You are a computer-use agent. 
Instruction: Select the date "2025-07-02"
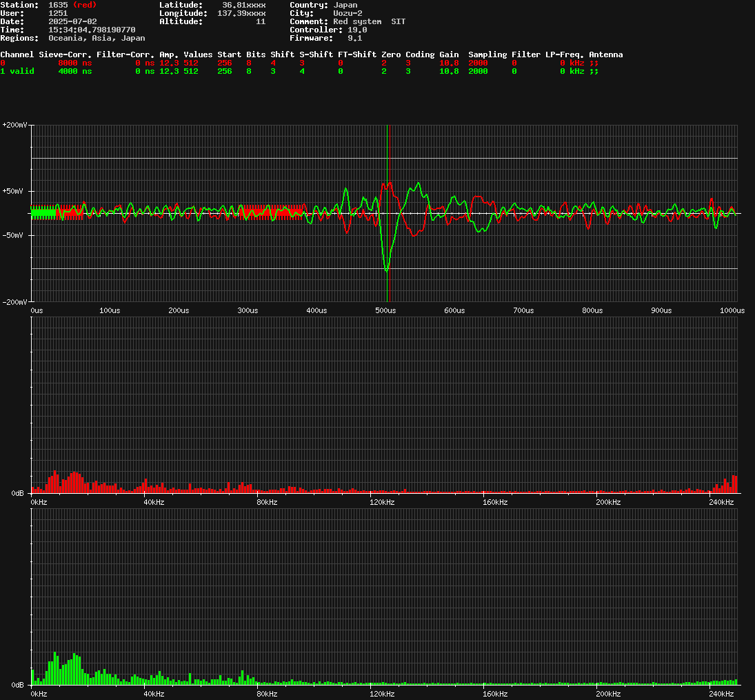point(72,21)
